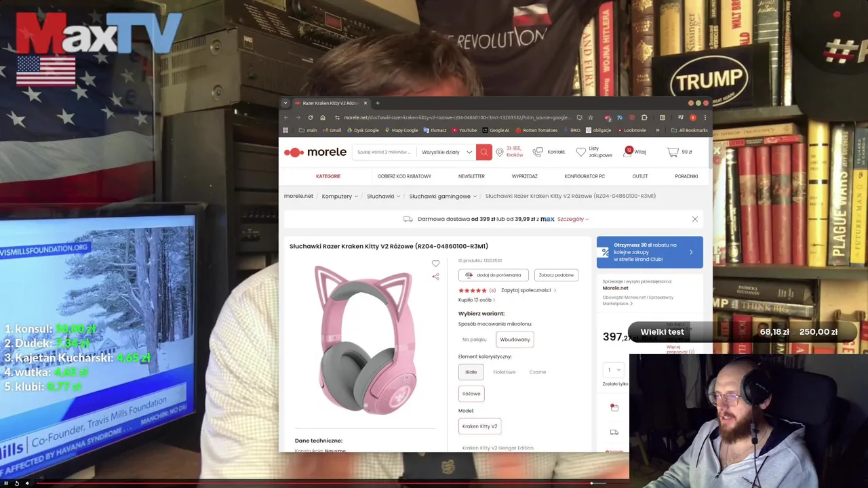The height and width of the screenshot is (488, 868).
Task: Open the iPKO bookmark
Action: 572,130
